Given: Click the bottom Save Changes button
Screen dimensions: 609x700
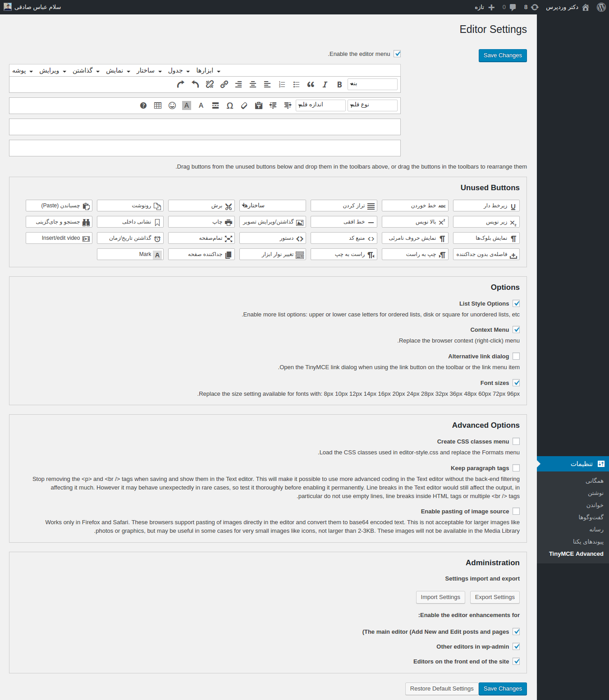Looking at the screenshot, I should pos(503,689).
